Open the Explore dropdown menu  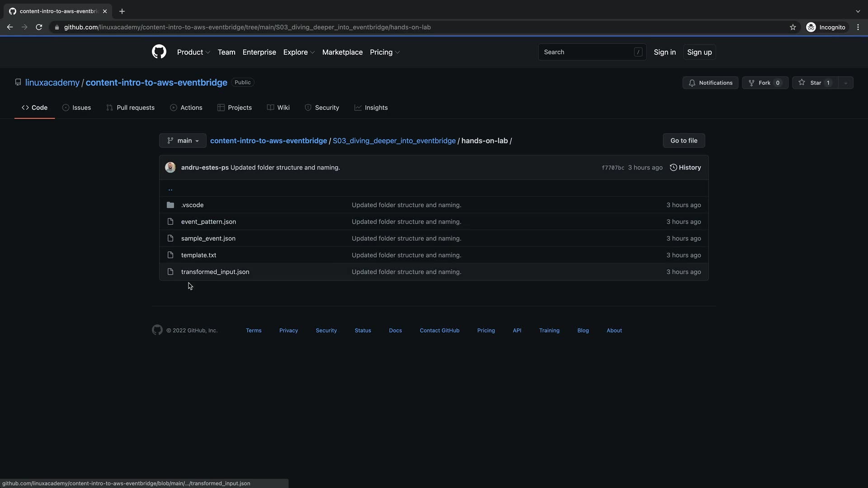tap(298, 52)
